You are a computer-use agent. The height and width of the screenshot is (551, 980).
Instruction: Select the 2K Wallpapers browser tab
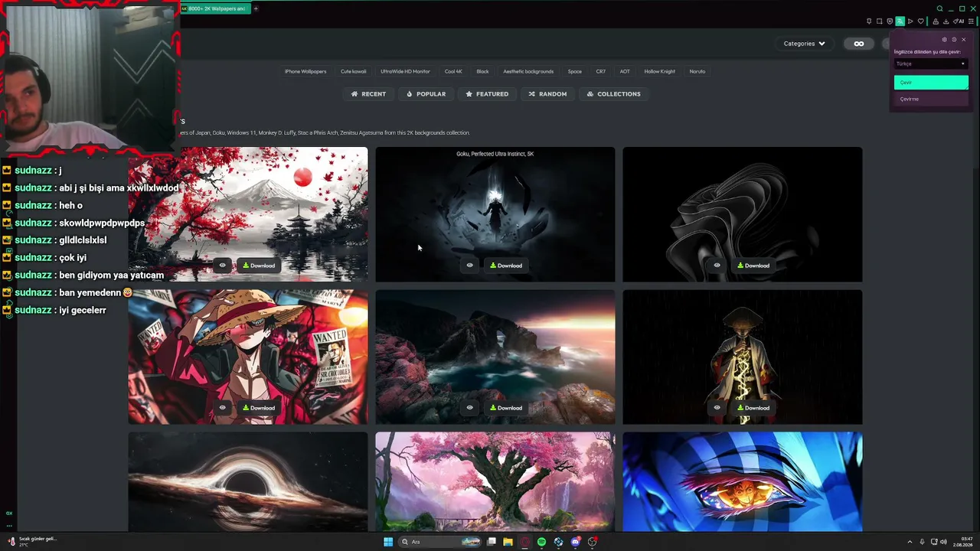tap(214, 8)
